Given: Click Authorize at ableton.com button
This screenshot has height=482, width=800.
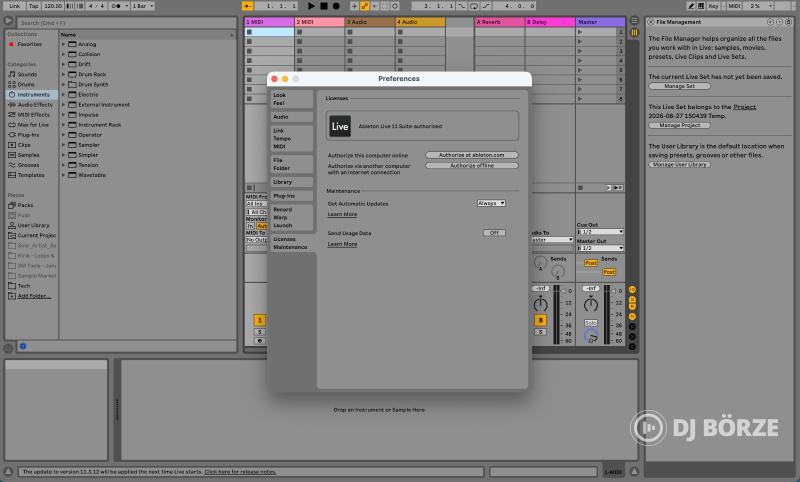Looking at the screenshot, I should point(472,155).
